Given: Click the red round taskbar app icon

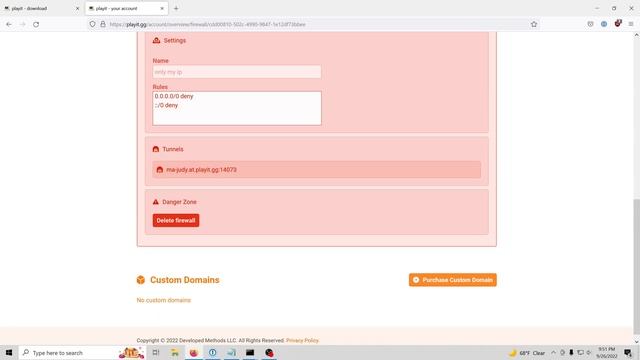Looking at the screenshot, I should point(269,353).
